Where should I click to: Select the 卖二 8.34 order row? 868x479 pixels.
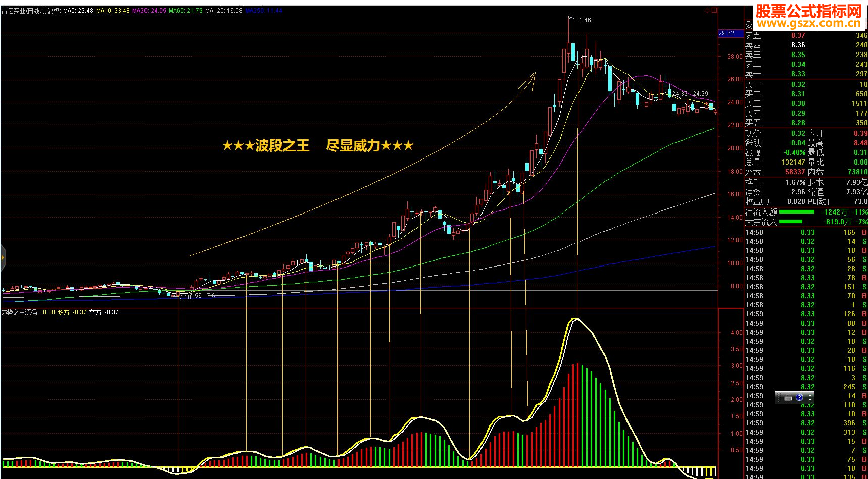coord(806,64)
